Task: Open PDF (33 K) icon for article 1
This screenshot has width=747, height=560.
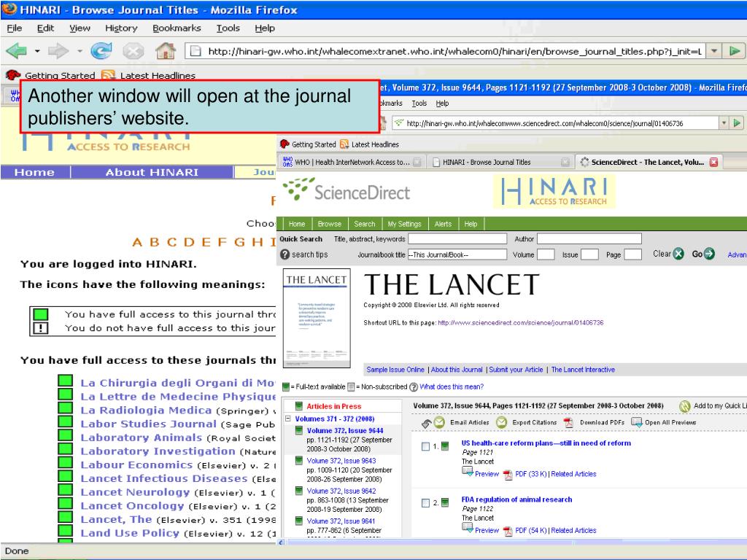Action: pos(508,474)
